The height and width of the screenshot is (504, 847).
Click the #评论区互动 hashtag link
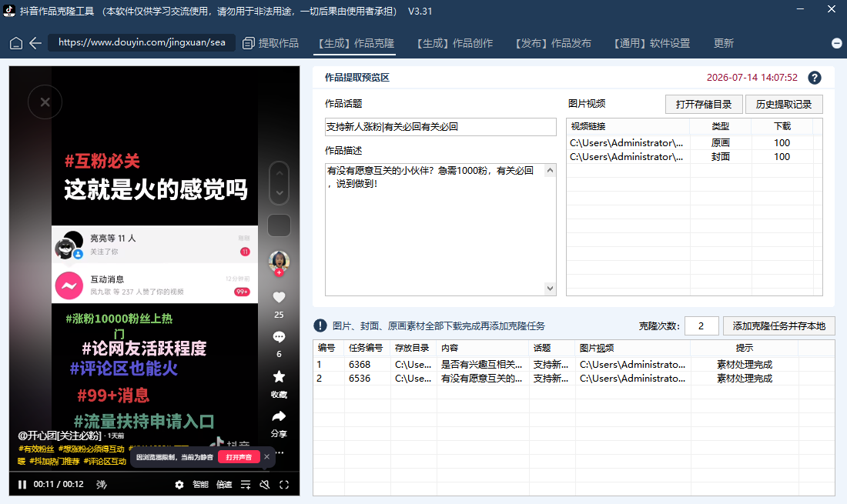[105, 462]
